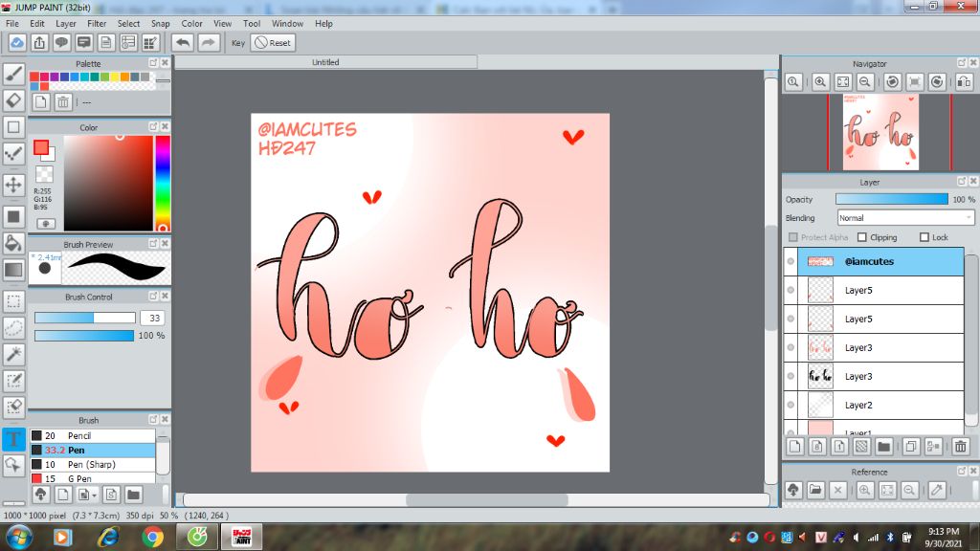This screenshot has height=551, width=980.
Task: Click the Reset button
Action: [273, 43]
